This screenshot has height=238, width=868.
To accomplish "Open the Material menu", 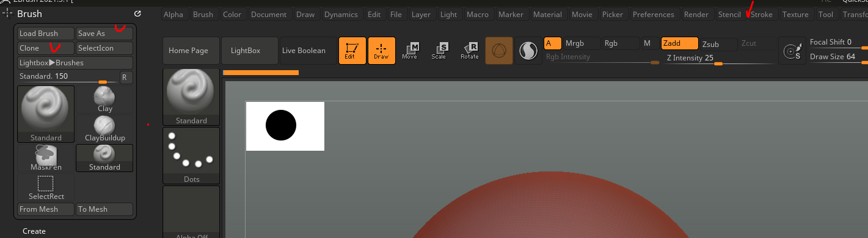I will (548, 15).
